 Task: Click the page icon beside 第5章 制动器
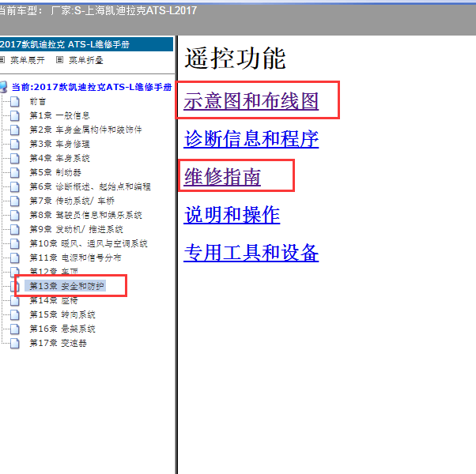point(14,172)
